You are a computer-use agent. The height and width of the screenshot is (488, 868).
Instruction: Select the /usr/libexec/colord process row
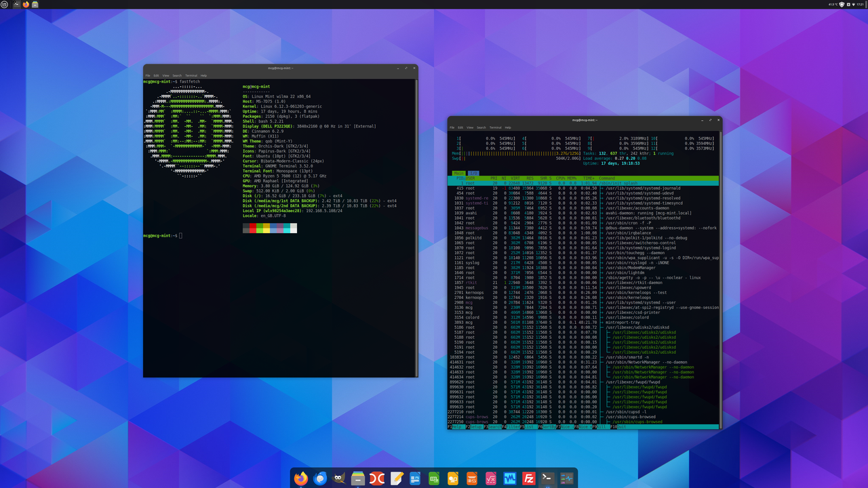point(585,317)
